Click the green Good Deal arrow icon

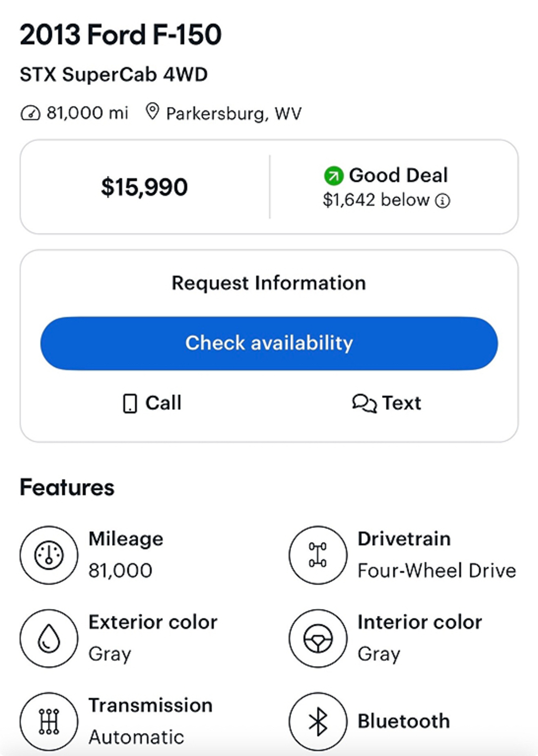[333, 176]
